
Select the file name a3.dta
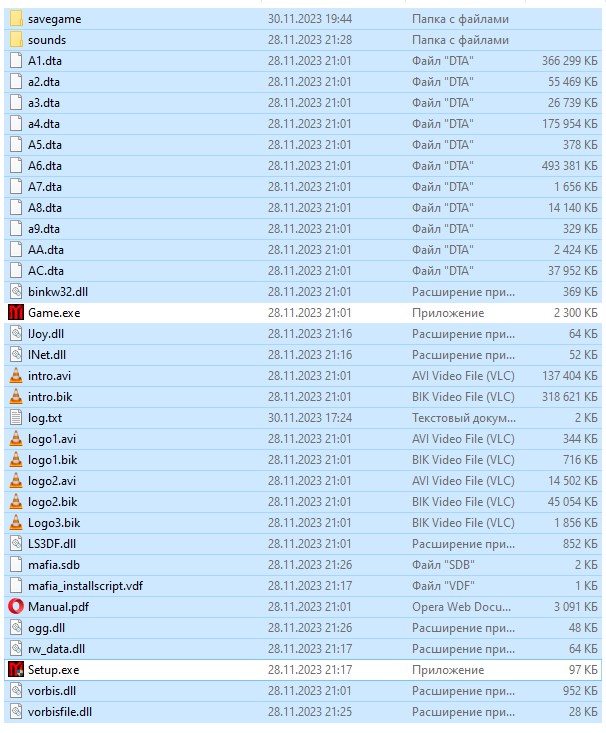click(x=44, y=103)
